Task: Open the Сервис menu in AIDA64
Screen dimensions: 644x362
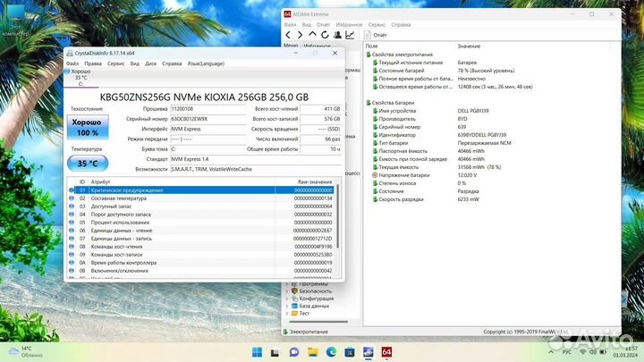Action: tap(377, 25)
